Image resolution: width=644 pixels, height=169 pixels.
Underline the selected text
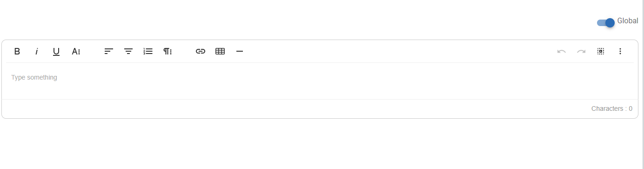56,51
